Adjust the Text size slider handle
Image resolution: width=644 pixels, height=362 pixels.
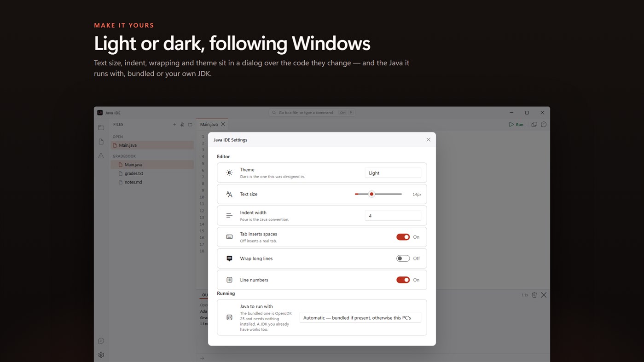click(371, 194)
